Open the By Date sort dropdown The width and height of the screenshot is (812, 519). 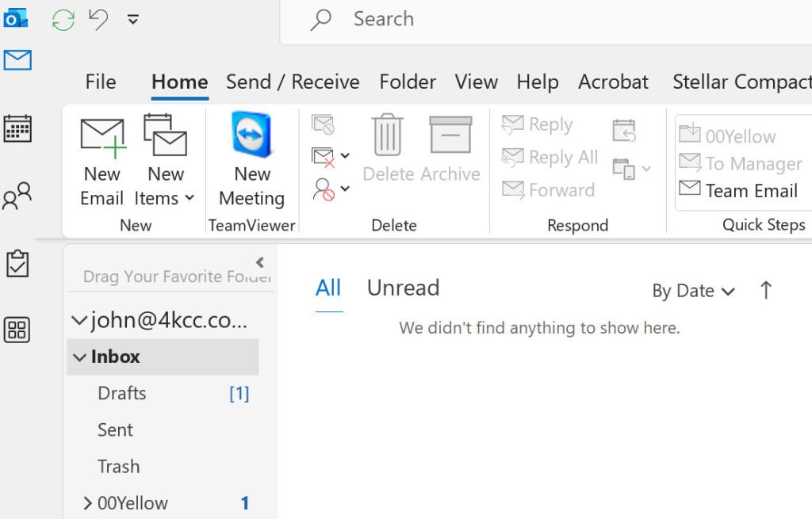[x=693, y=292]
